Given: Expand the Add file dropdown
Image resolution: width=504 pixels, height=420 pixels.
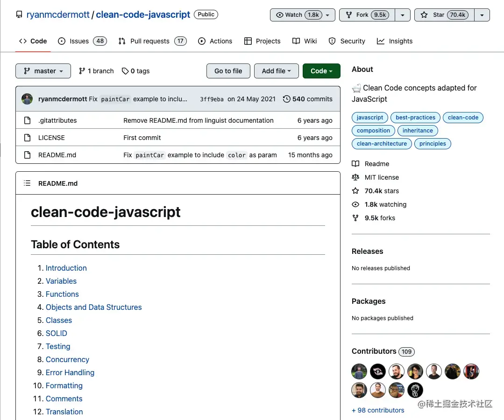Looking at the screenshot, I should [276, 71].
